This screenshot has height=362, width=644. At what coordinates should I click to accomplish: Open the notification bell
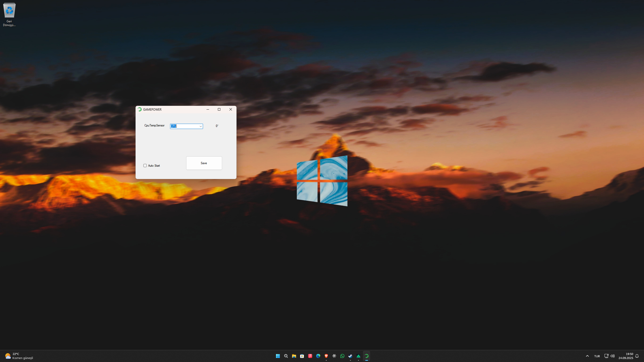(637, 356)
